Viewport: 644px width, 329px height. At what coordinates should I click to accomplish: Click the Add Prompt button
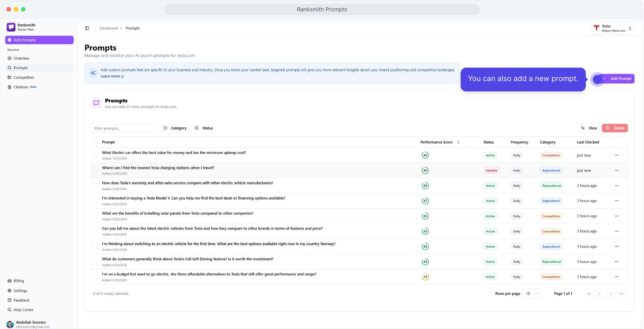(617, 79)
